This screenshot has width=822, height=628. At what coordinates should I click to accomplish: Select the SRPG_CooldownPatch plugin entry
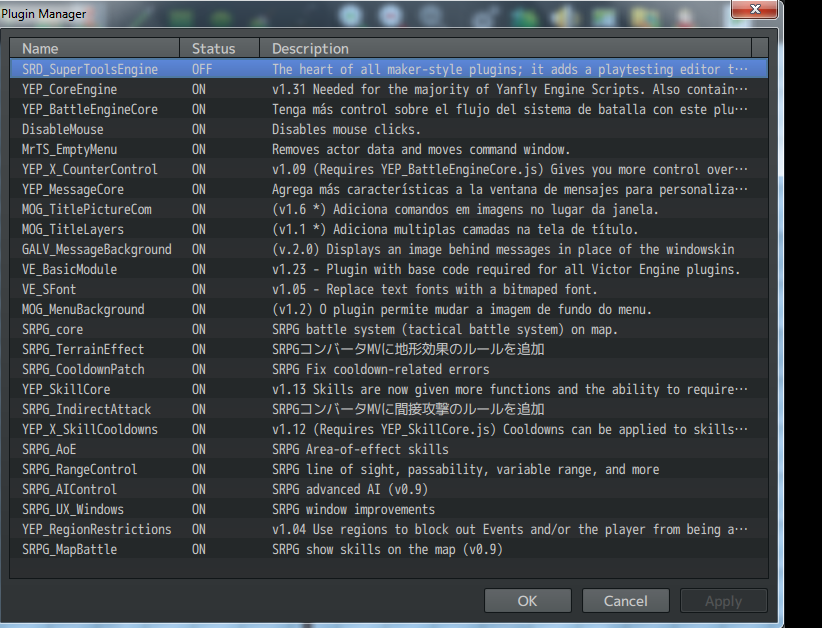388,369
